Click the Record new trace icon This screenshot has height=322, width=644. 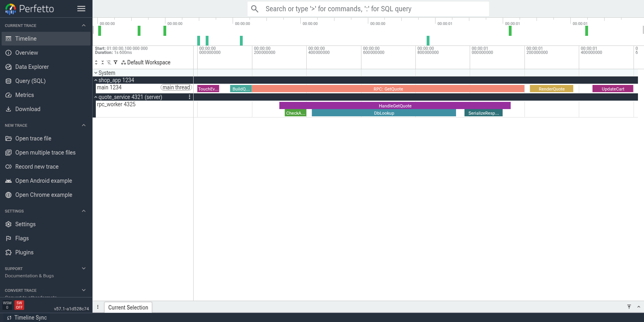[8, 167]
